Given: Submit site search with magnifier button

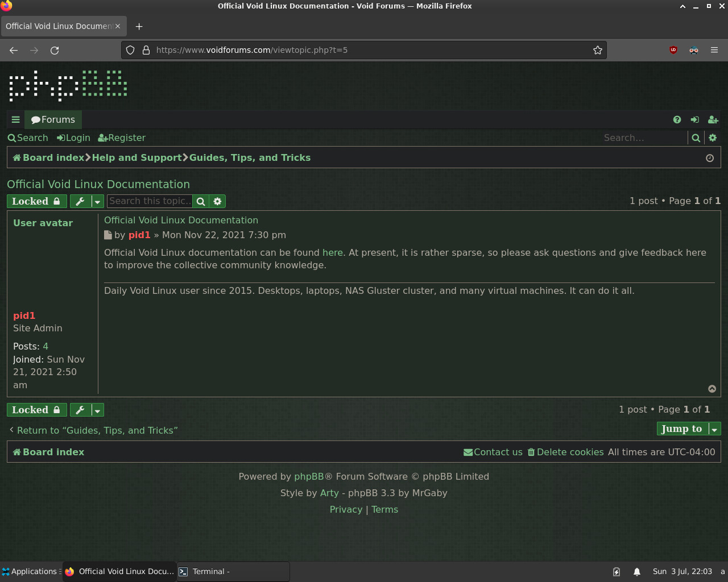Looking at the screenshot, I should tap(696, 138).
